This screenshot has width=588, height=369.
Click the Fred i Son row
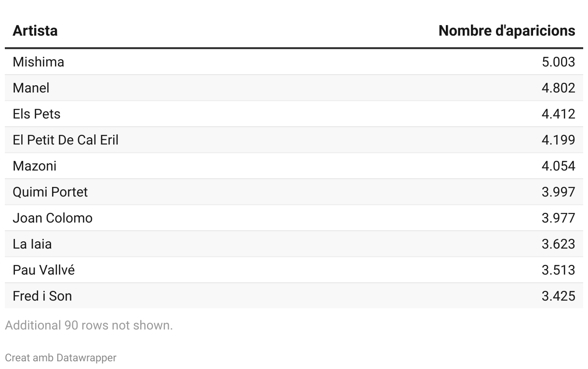tap(42, 296)
